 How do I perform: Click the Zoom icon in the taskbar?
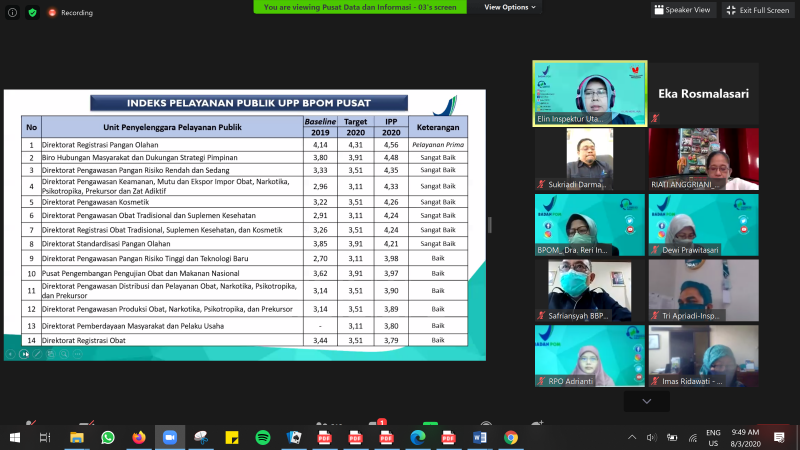click(170, 438)
